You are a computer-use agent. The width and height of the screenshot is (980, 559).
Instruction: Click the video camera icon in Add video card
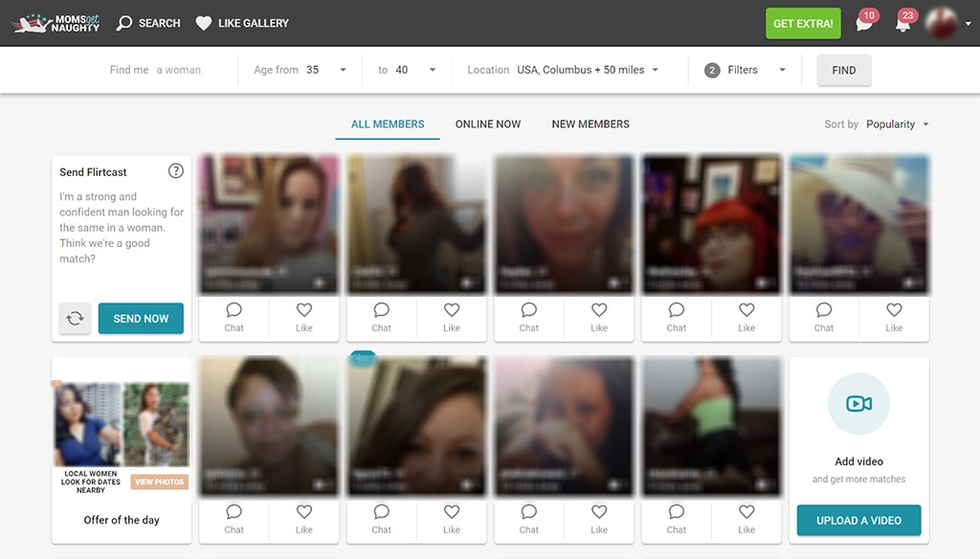pos(858,404)
